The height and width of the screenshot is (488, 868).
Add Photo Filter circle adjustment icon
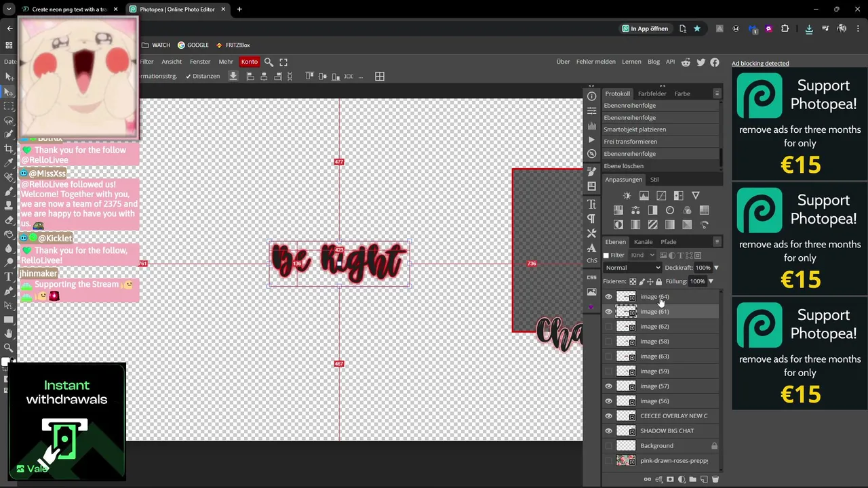coord(670,210)
